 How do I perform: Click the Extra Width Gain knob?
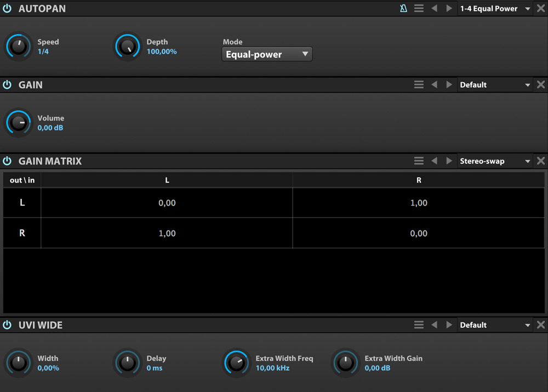pyautogui.click(x=346, y=362)
